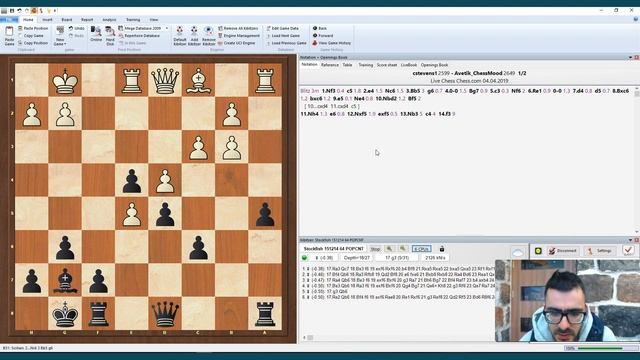Open the Settings button near webcam
640x360 pixels.
[x=599, y=251]
